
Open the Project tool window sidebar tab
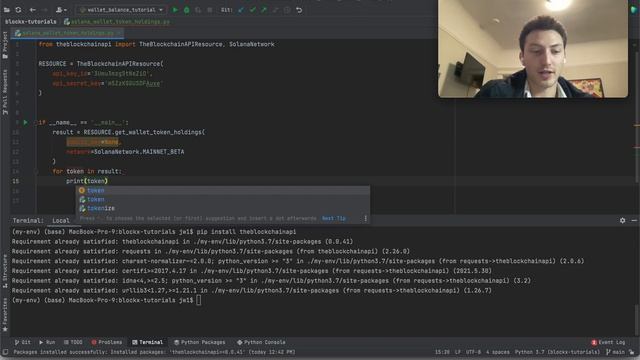click(x=5, y=45)
